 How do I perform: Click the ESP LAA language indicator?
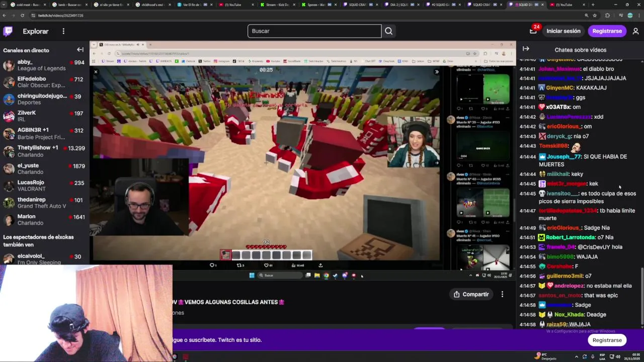pyautogui.click(x=602, y=356)
